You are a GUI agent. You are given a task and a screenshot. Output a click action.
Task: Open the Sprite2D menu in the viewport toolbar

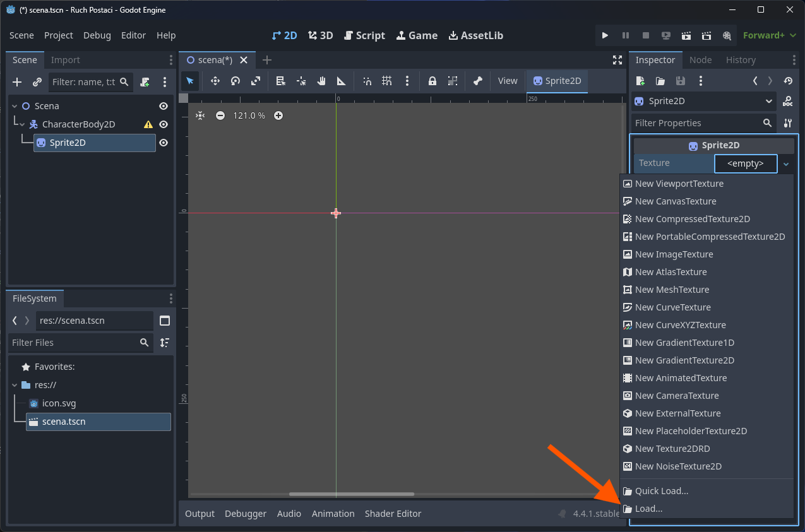pos(558,81)
